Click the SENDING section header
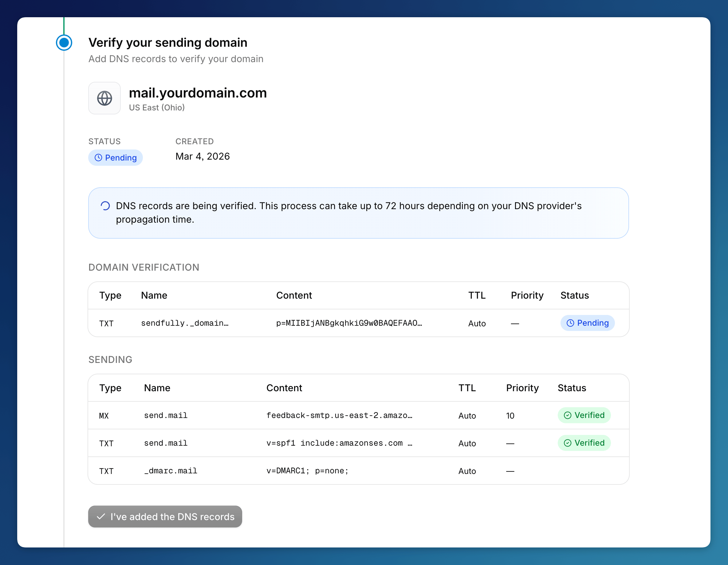 (110, 360)
